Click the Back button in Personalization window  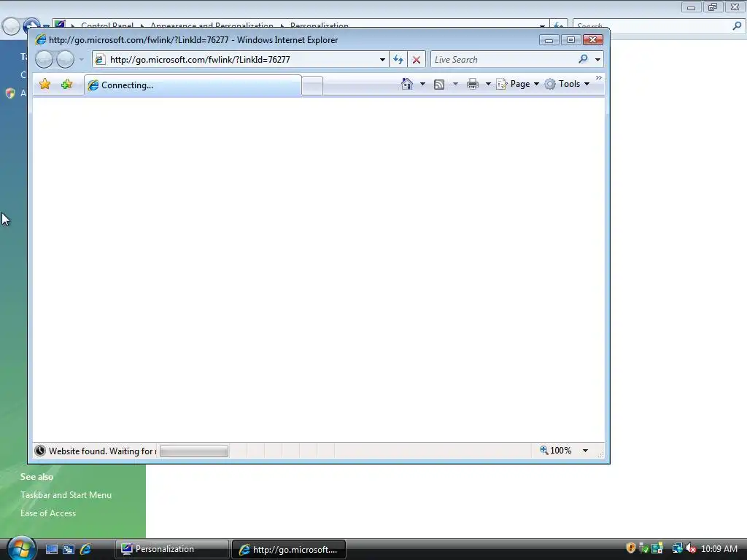10,26
